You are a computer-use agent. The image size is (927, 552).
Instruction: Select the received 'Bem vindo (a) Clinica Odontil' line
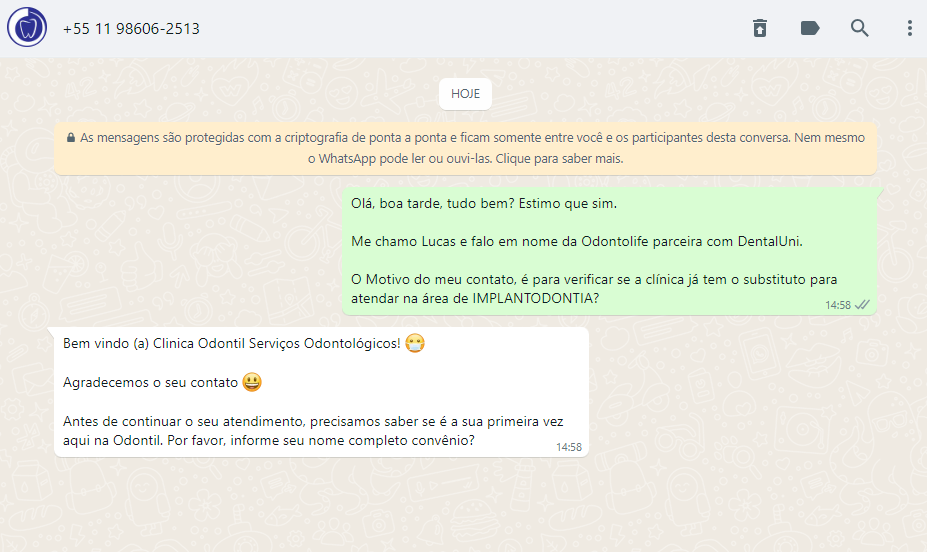click(x=232, y=343)
